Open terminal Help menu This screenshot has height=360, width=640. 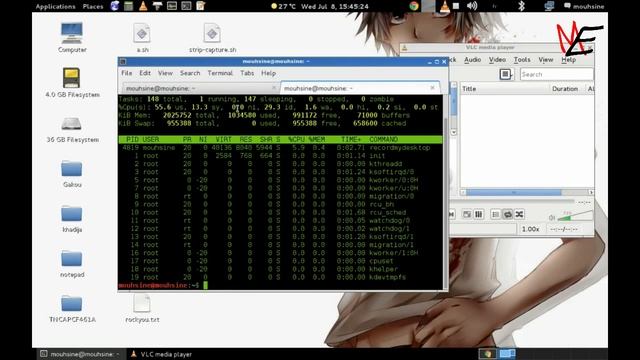pyautogui.click(x=268, y=73)
